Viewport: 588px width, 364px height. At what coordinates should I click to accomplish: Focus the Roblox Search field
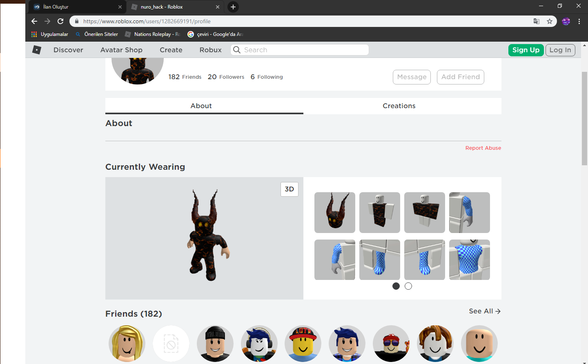300,50
